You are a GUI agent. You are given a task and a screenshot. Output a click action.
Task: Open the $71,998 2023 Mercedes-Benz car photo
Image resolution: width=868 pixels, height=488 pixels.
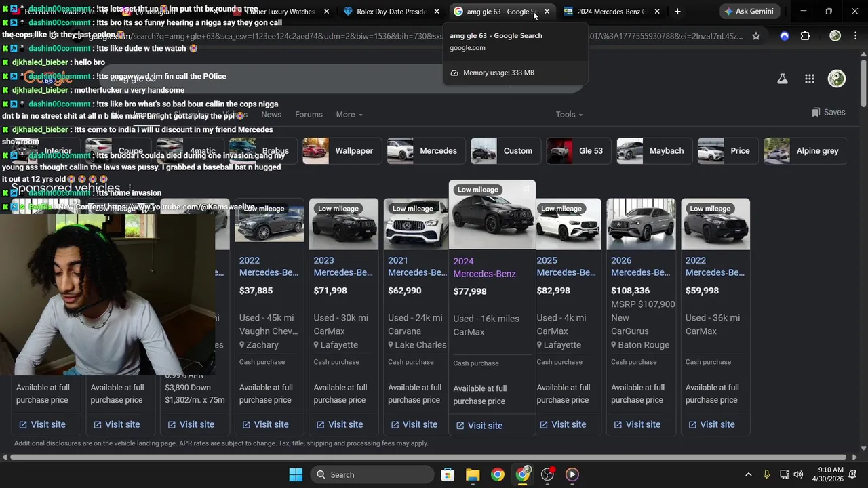[x=344, y=224]
